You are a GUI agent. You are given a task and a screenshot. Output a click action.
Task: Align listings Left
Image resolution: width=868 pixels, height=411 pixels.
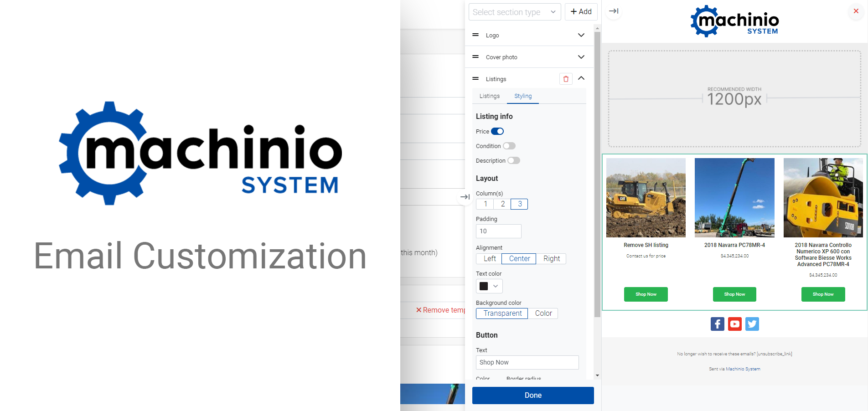click(489, 259)
